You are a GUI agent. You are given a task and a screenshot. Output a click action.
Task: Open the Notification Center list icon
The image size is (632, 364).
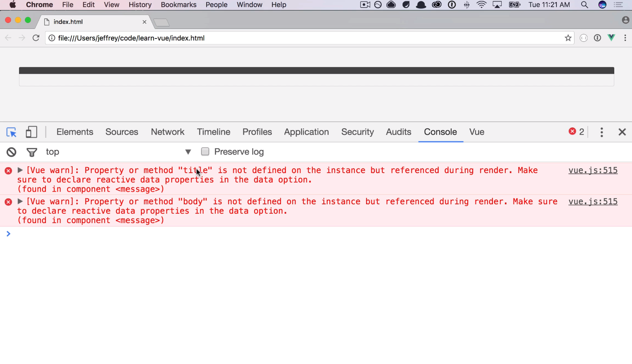point(619,5)
